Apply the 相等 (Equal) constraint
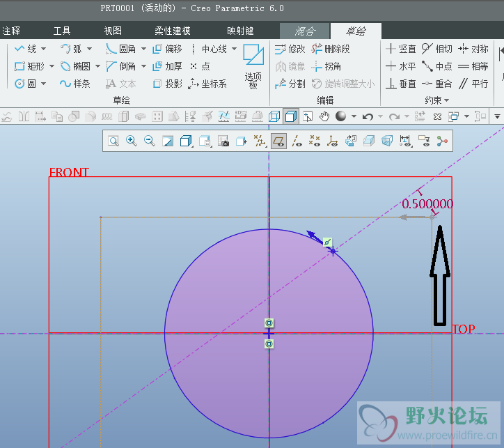The image size is (504, 448). coord(473,66)
